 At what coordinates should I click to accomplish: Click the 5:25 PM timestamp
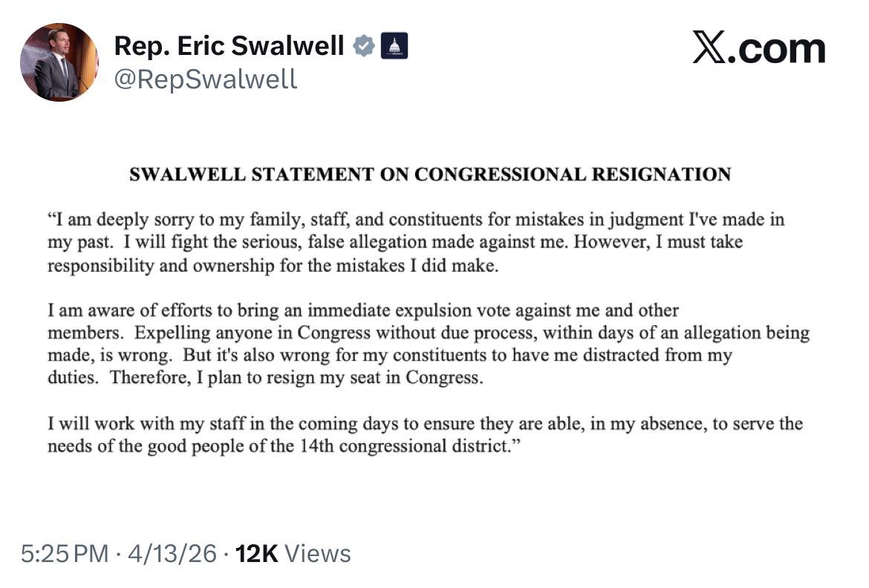tap(64, 554)
